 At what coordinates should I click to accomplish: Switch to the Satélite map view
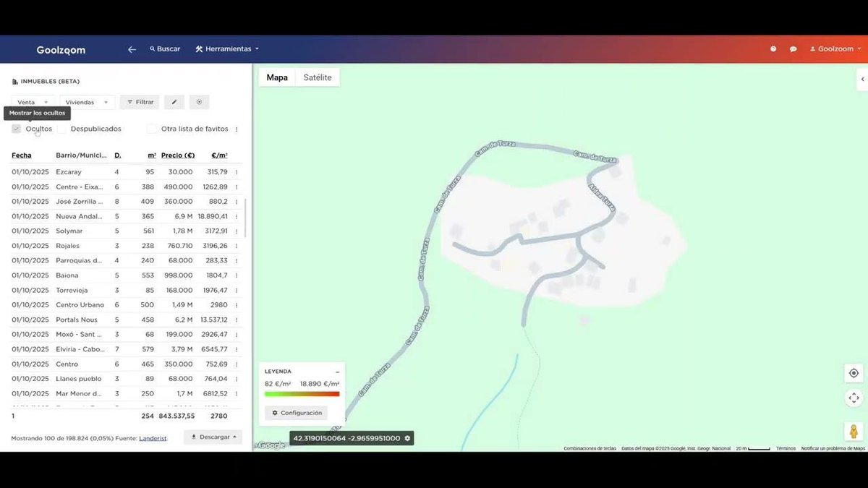coord(318,77)
